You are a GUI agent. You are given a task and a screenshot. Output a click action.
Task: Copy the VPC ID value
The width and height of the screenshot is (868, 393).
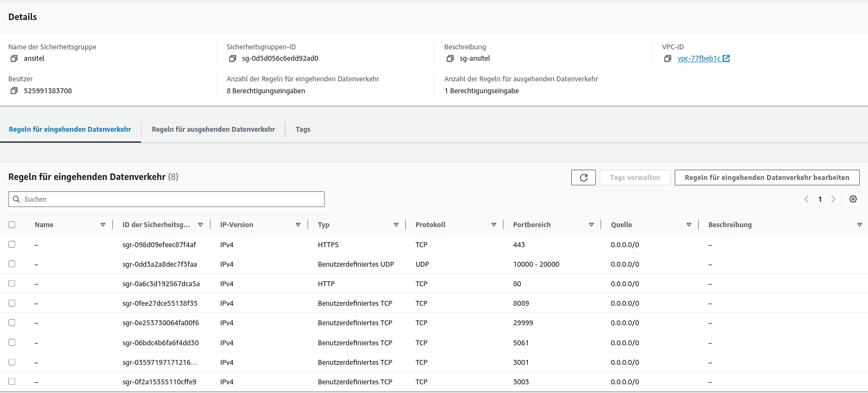click(x=668, y=59)
